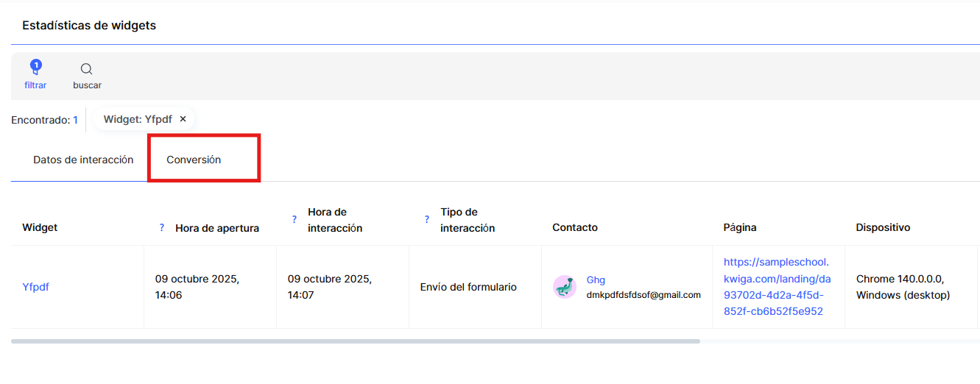Open the sampleschool.kwiga.com landing page URL
This screenshot has height=384, width=980.
click(x=777, y=287)
